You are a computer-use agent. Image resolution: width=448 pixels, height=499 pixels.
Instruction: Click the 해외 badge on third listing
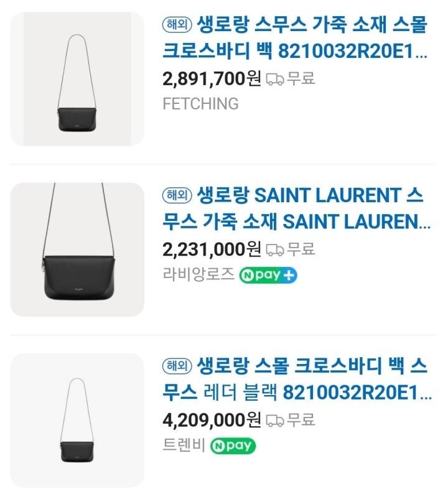tap(177, 365)
